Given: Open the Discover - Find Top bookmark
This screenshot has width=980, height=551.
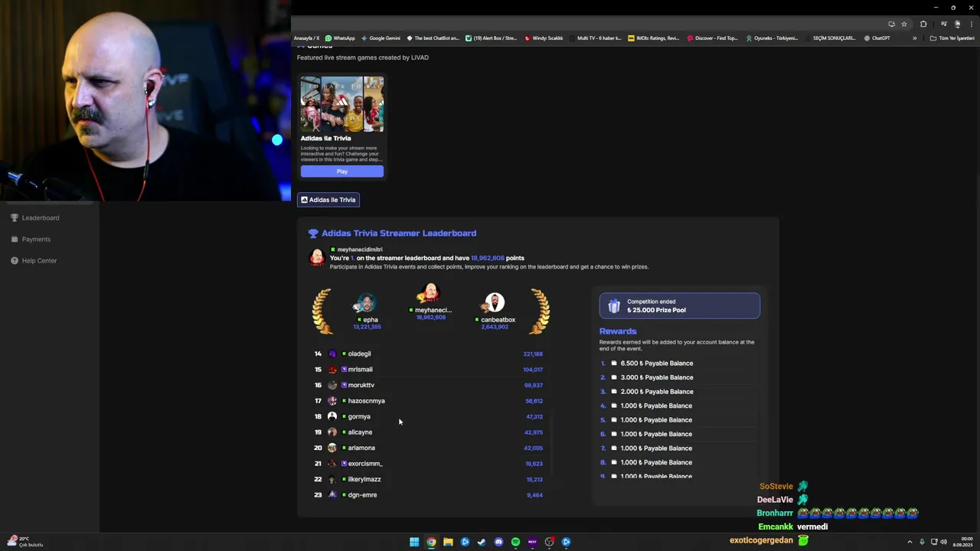Looking at the screenshot, I should (x=712, y=38).
